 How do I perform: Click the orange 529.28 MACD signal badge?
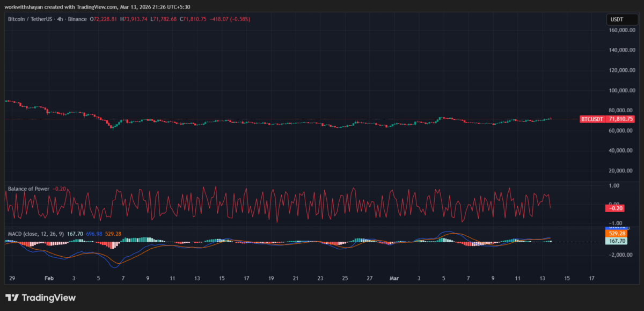pyautogui.click(x=615, y=234)
